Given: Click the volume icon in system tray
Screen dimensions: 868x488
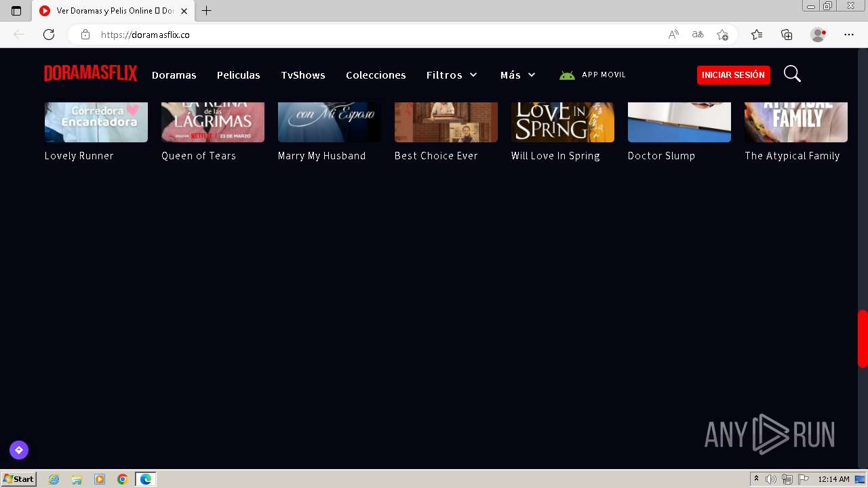Looking at the screenshot, I should tap(771, 479).
